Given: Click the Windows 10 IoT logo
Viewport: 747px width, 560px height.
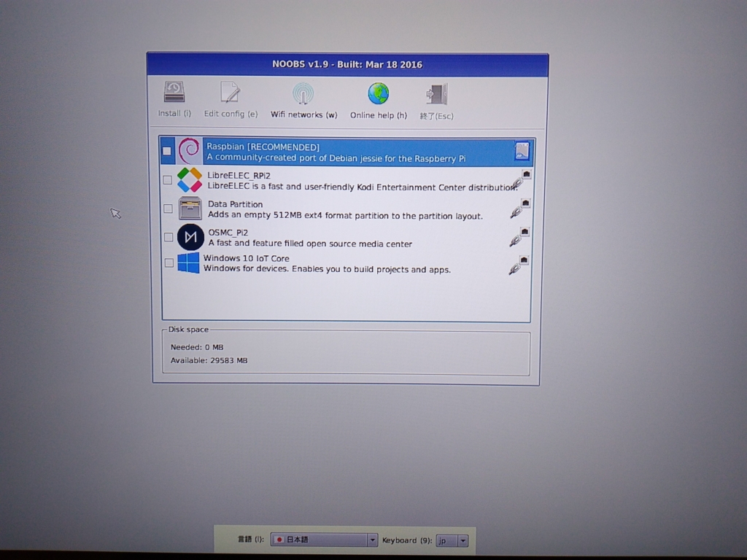Looking at the screenshot, I should (189, 262).
